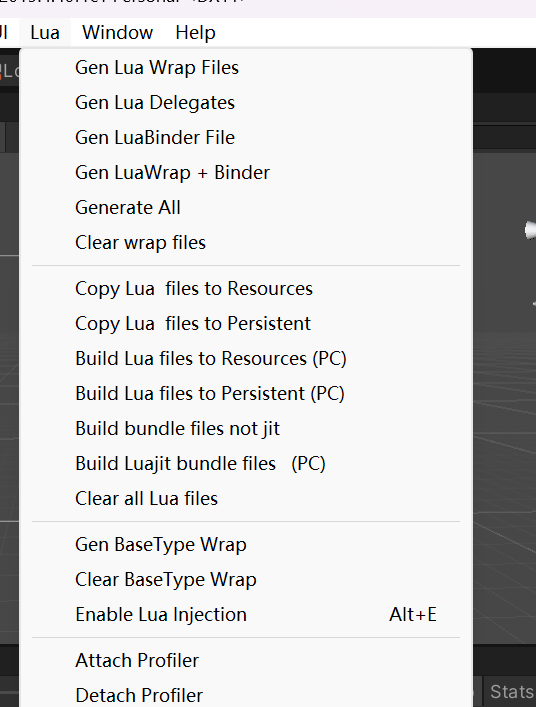Choose Copy Lua files to Resources
Image resolution: width=536 pixels, height=707 pixels.
click(x=246, y=289)
